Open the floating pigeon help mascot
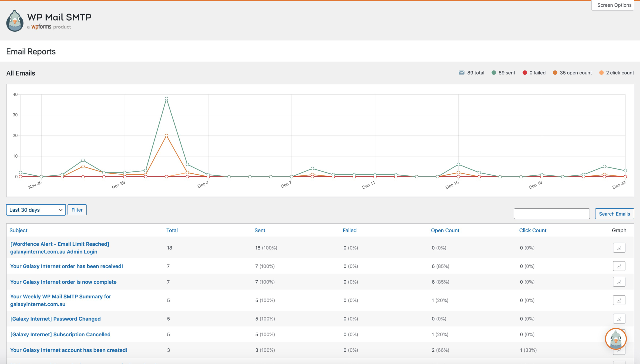Screen dimensions: 640x364 pyautogui.click(x=615, y=339)
